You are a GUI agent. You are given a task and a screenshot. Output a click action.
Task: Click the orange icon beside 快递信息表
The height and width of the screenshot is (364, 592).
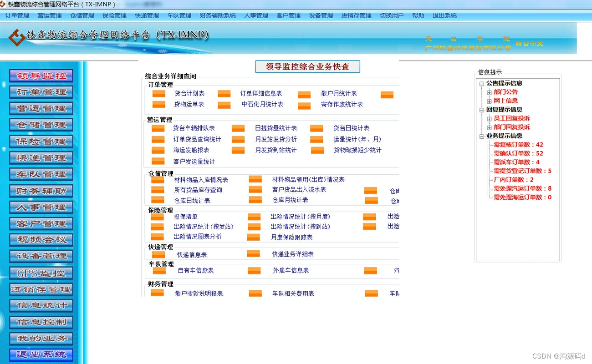coord(158,255)
